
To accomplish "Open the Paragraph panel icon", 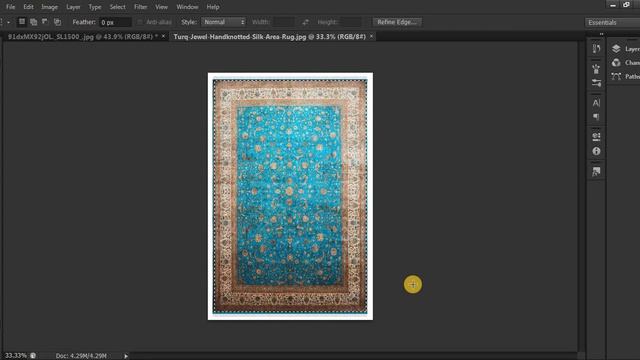I will tap(596, 117).
